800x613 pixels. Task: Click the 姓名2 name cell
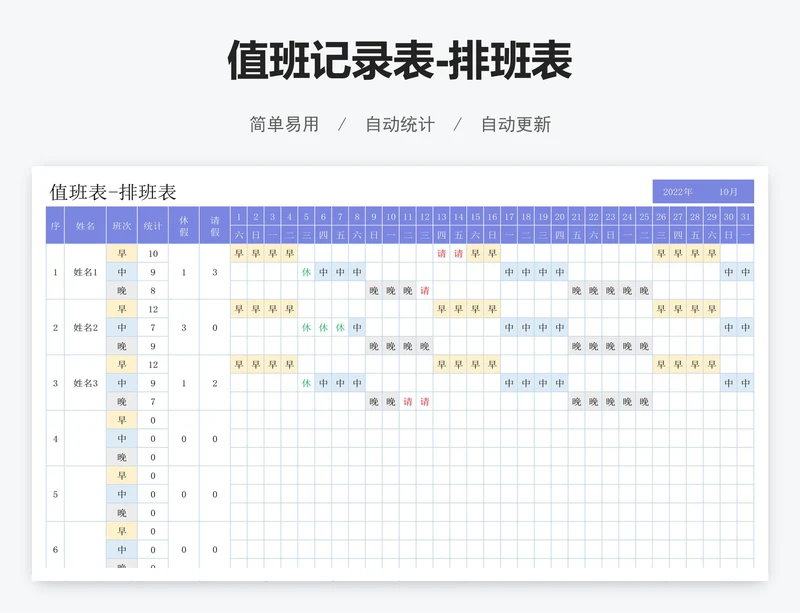85,328
